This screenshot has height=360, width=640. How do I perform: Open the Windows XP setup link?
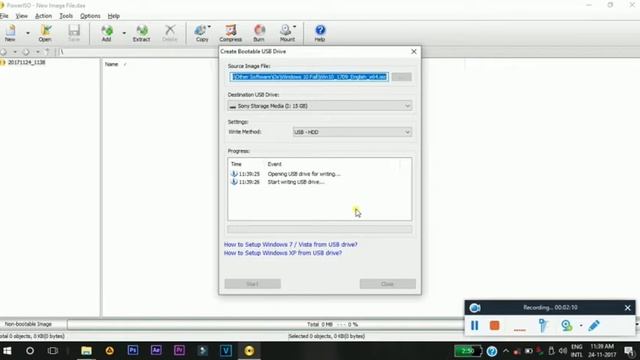[x=283, y=253]
